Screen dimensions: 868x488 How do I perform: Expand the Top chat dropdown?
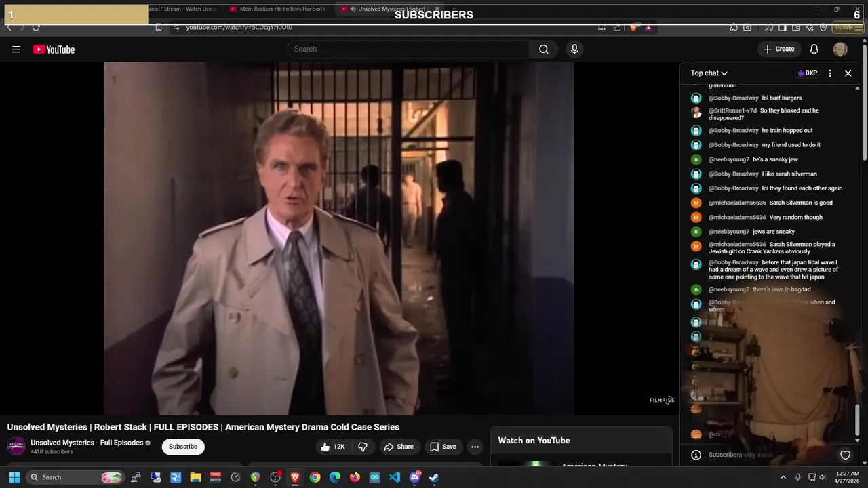click(x=709, y=73)
